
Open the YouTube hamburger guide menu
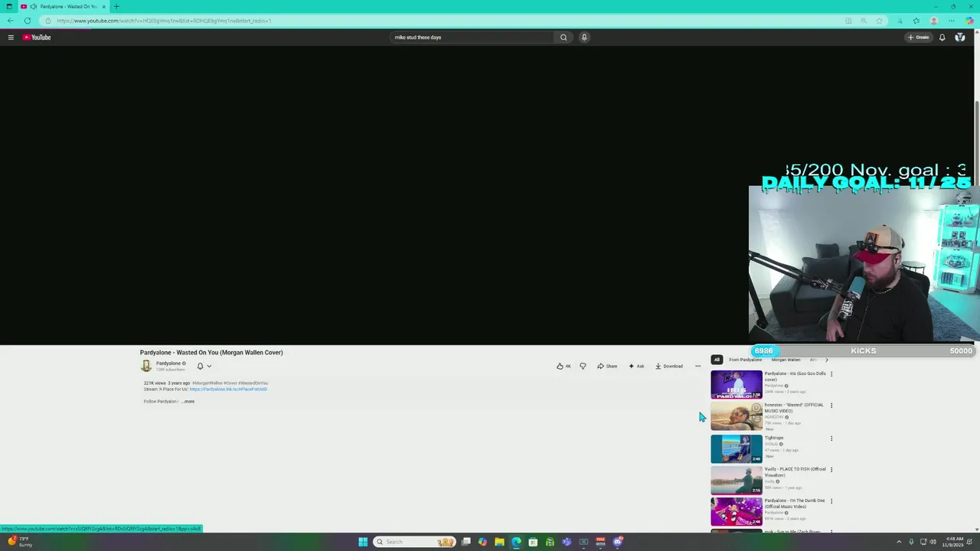click(11, 37)
